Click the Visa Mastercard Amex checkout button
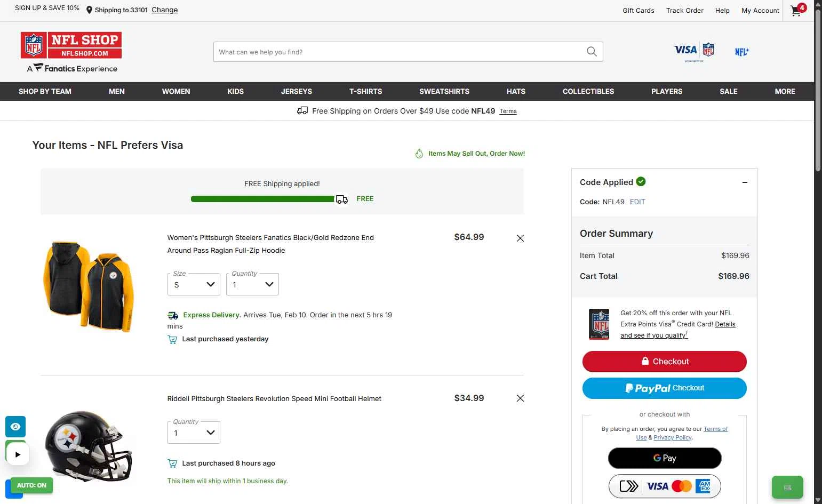This screenshot has height=504, width=822. pos(665,486)
